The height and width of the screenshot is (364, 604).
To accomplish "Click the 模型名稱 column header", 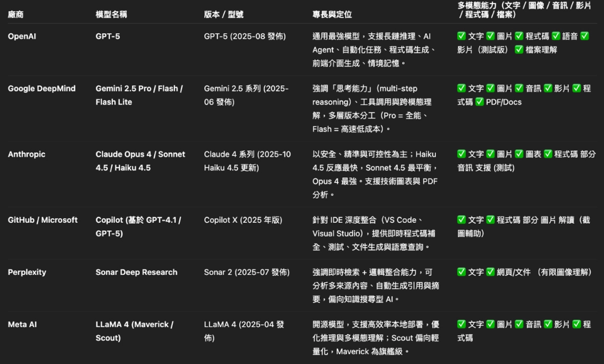I will (x=111, y=15).
